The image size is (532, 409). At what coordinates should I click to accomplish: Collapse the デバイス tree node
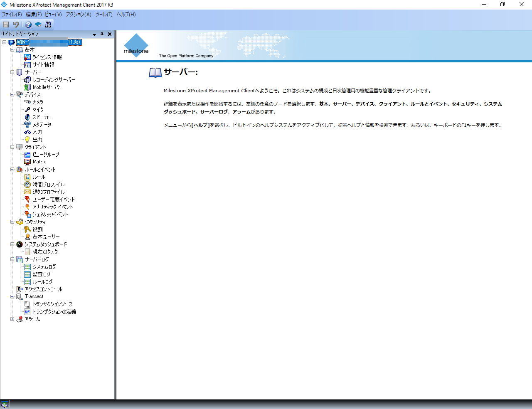(x=12, y=94)
